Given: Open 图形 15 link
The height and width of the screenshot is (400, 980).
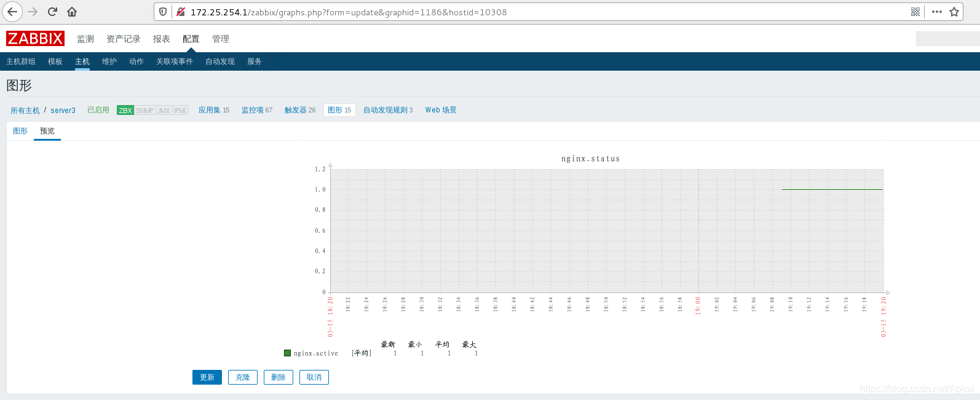Looking at the screenshot, I should click(339, 110).
